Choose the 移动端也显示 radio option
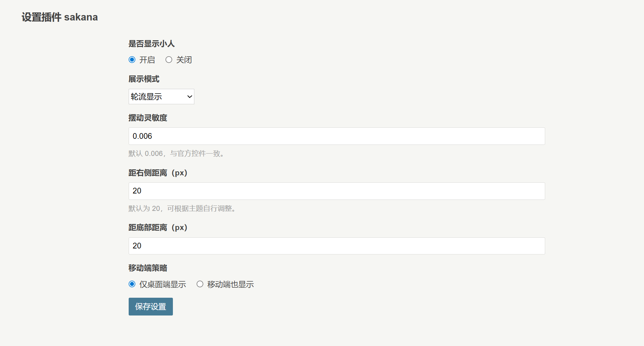This screenshot has width=644, height=346. pyautogui.click(x=200, y=284)
